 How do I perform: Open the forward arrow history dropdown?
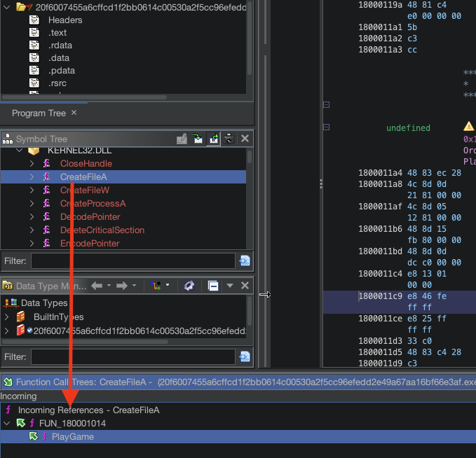pyautogui.click(x=134, y=286)
